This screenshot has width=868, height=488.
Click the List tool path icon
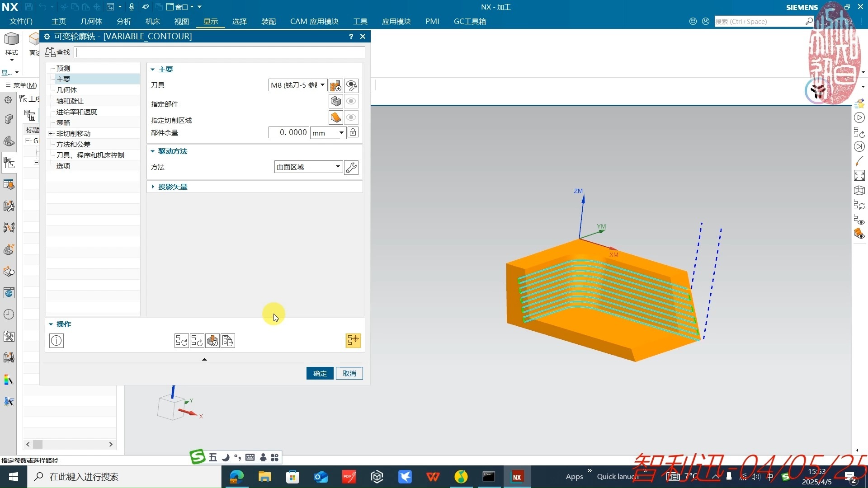coord(228,341)
